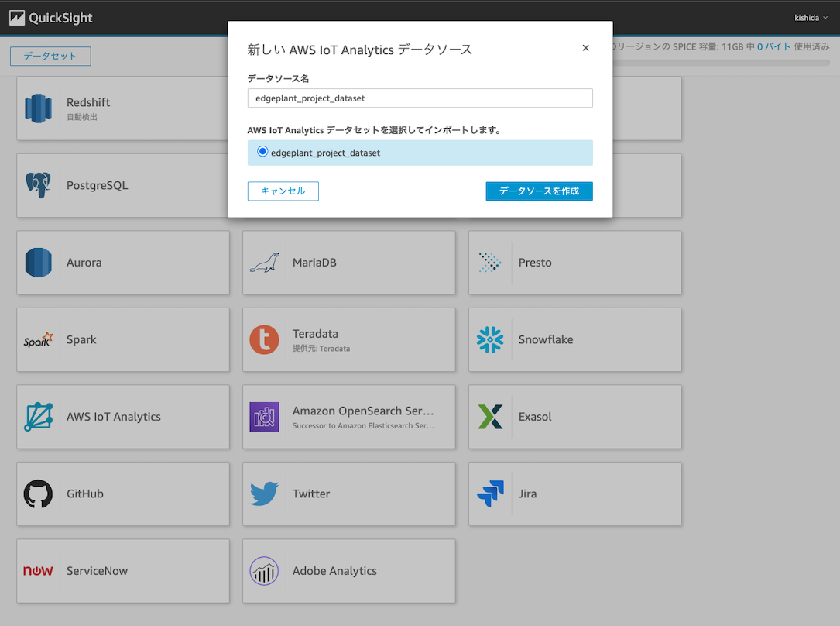This screenshot has width=840, height=626.
Task: Click the 0 バイト usage link
Action: coord(773,46)
